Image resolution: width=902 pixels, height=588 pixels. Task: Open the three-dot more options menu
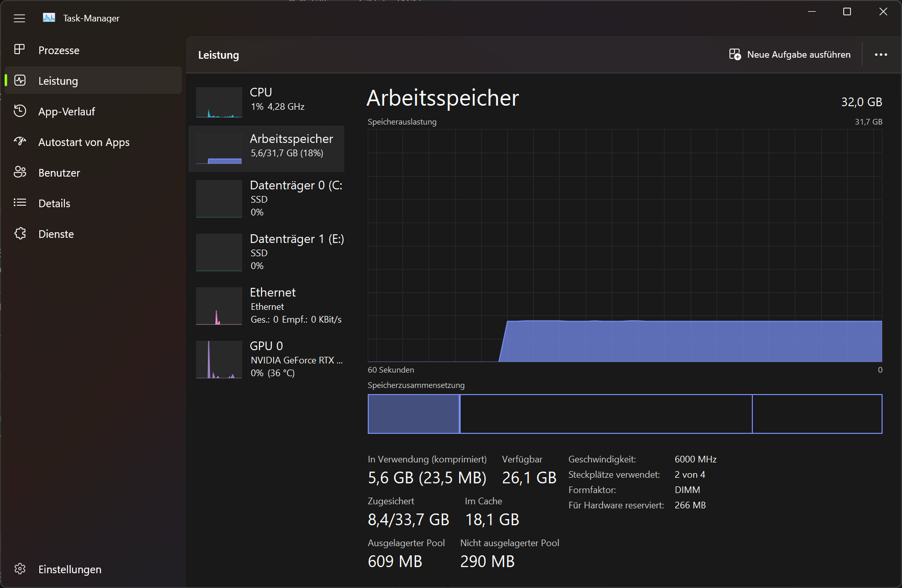(881, 55)
